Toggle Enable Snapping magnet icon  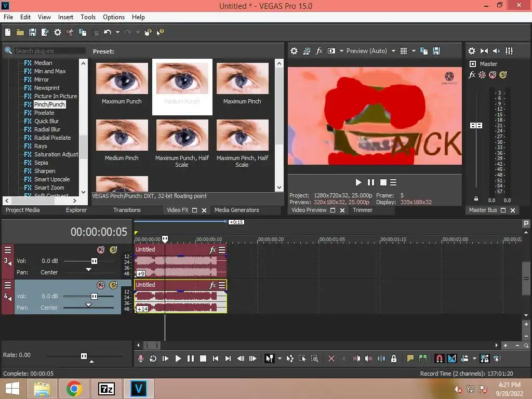pos(439,358)
